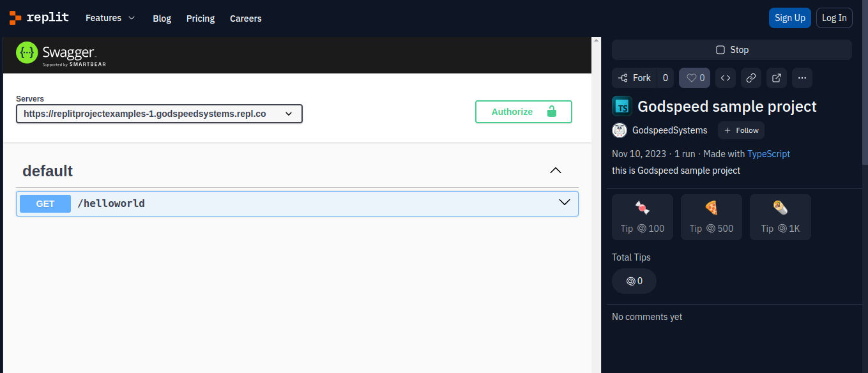
Task: Click the Authorize button
Action: pos(524,112)
